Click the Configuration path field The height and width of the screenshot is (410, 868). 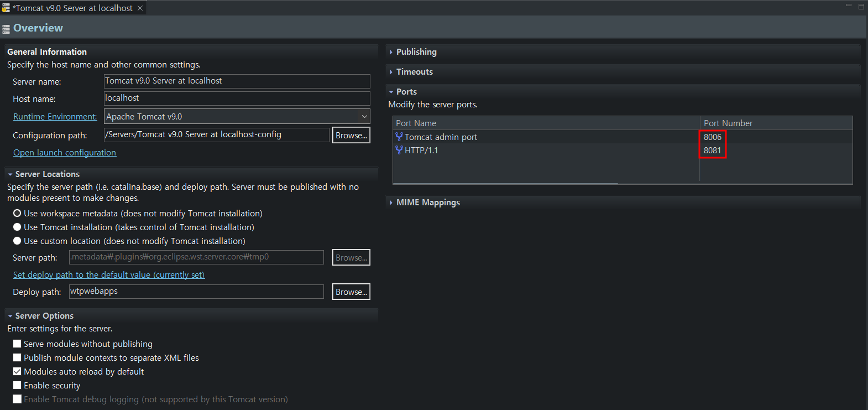click(x=217, y=134)
